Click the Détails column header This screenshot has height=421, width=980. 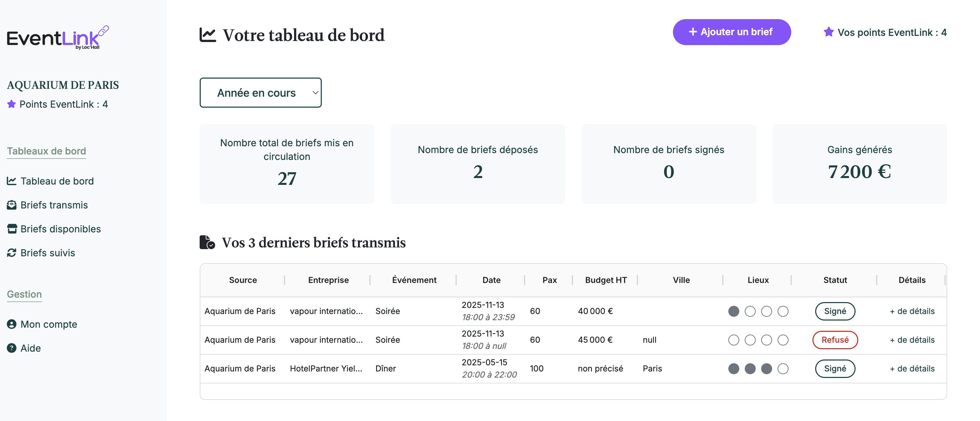pyautogui.click(x=912, y=280)
